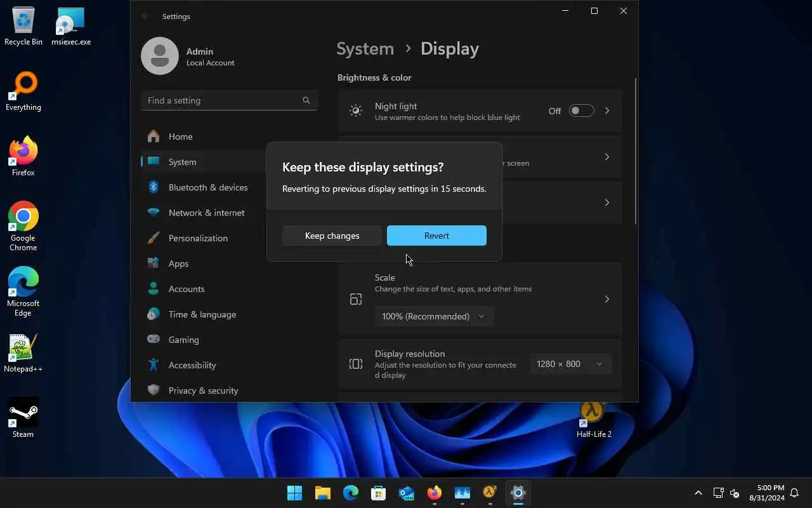The width and height of the screenshot is (812, 508).
Task: Click the Scale icon in Display settings
Action: pos(356,299)
